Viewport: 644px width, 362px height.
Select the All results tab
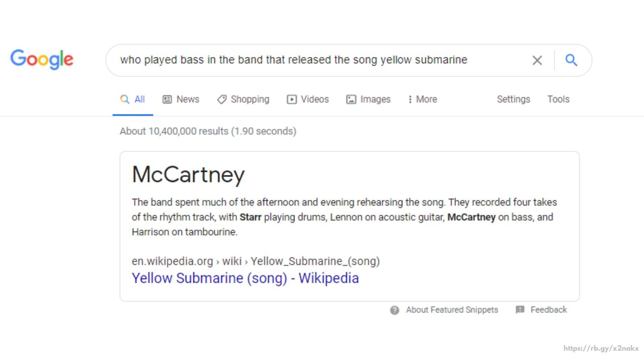pos(133,99)
